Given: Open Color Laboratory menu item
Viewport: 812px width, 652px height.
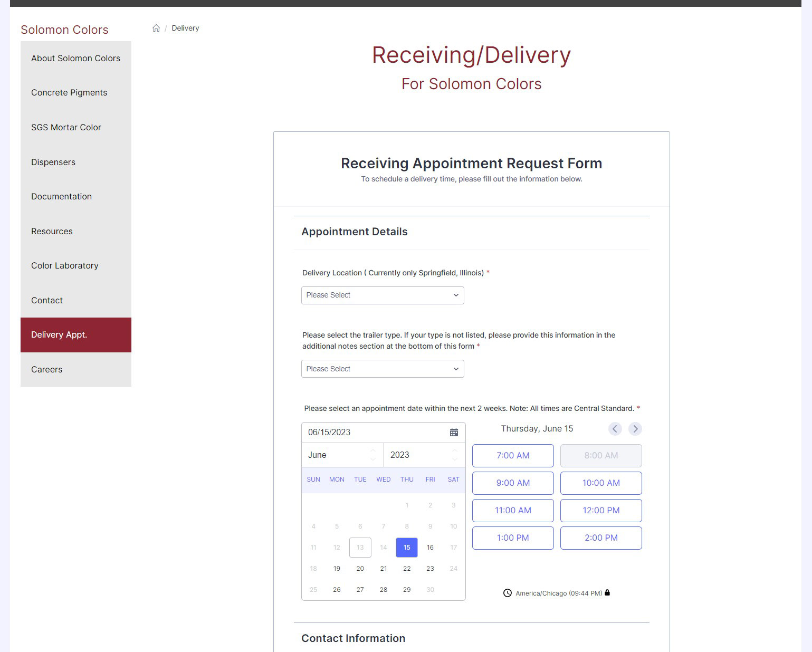Looking at the screenshot, I should 76,266.
